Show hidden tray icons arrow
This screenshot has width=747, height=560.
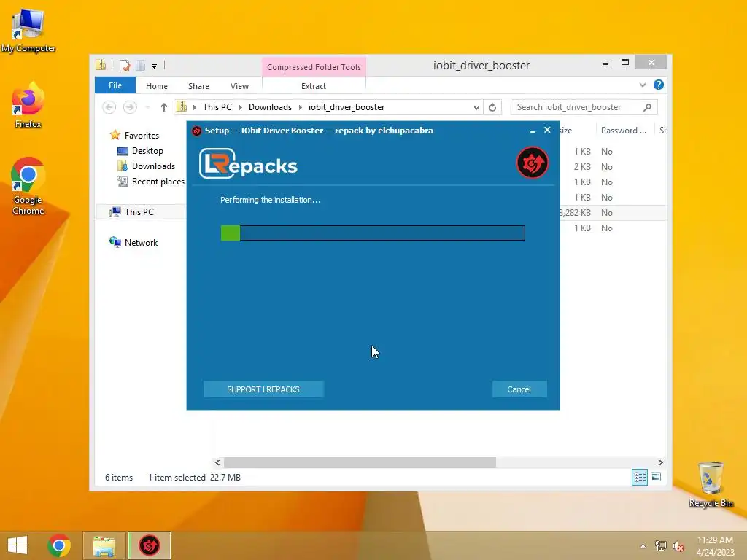coord(643,546)
